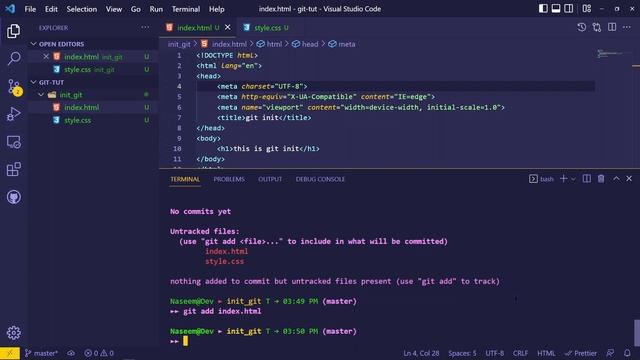Open style.css in the GIT-TUT tree
Image resolution: width=640 pixels, height=360 pixels.
coord(93,120)
